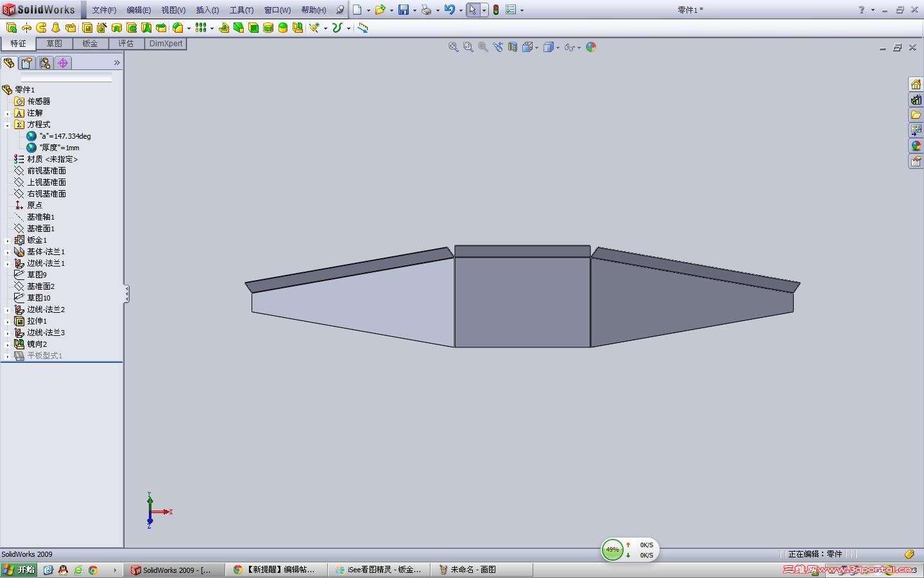Viewport: 924px width, 578px height.
Task: Click the Undo arrow icon
Action: 449,10
